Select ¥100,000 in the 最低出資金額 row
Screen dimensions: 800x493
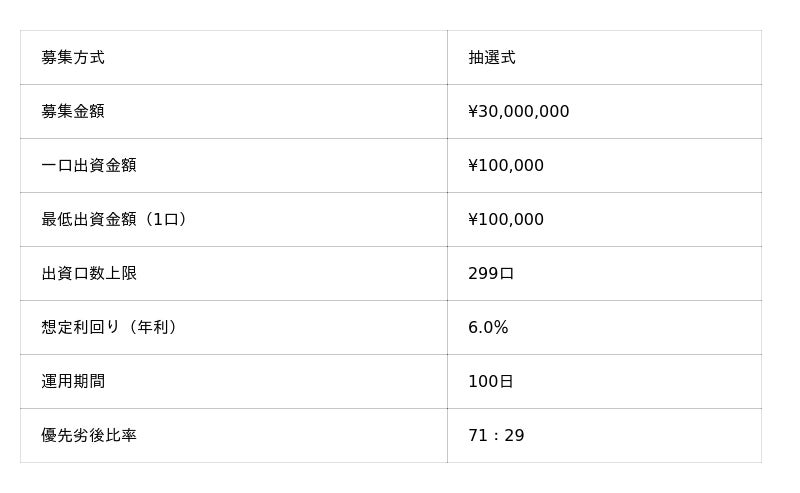506,220
